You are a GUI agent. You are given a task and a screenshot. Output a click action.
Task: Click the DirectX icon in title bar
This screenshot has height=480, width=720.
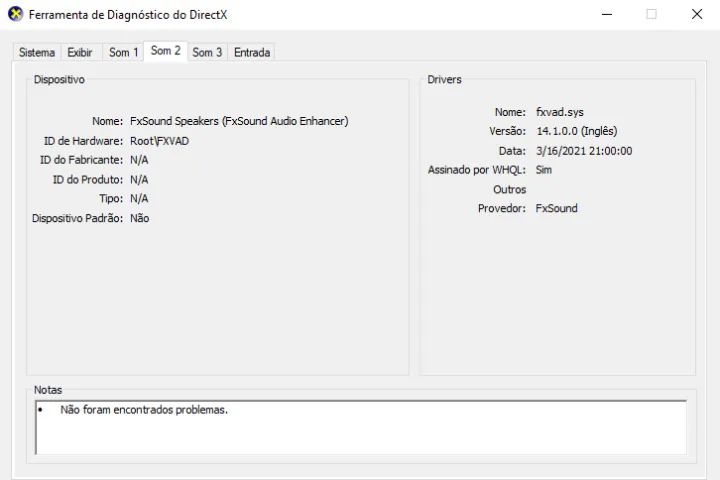click(x=16, y=14)
